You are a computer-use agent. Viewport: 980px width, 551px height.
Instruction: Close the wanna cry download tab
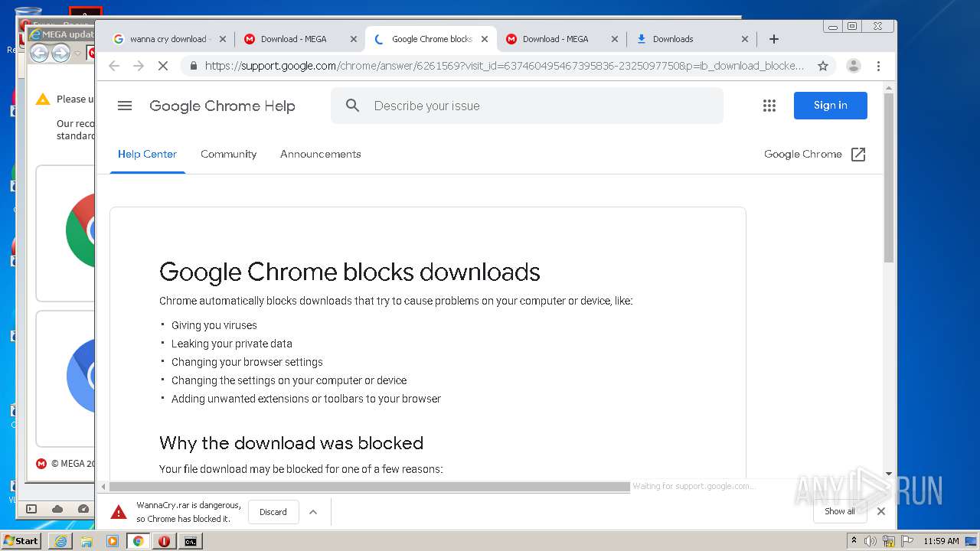223,39
